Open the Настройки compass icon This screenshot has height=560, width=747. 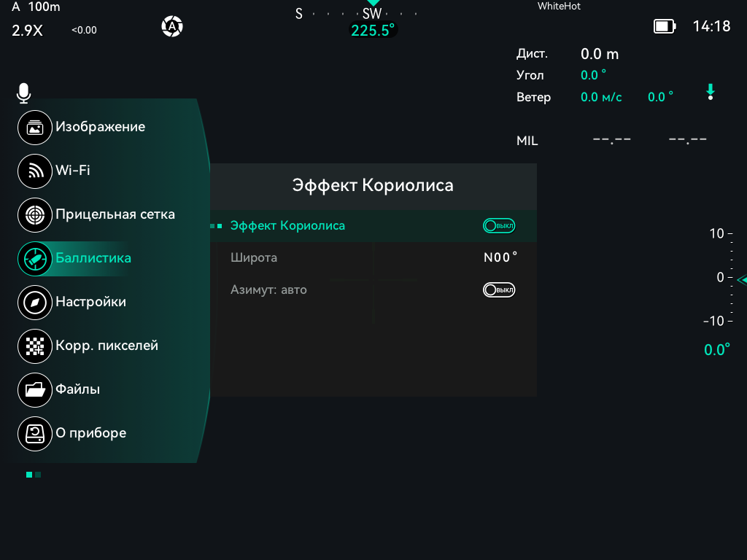(35, 303)
